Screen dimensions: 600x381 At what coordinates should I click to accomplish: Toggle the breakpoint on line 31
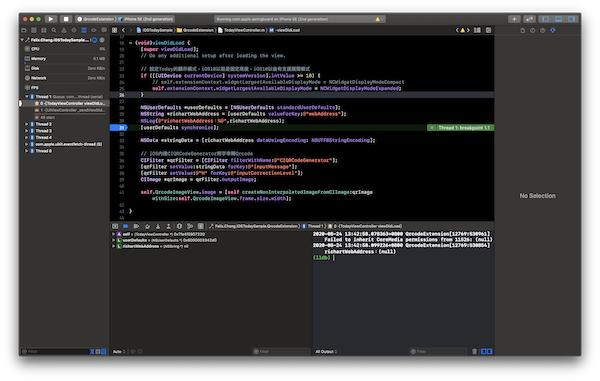(119, 128)
